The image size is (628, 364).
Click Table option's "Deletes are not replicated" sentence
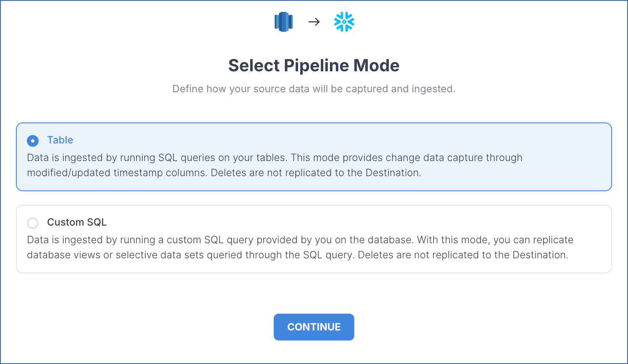(316, 173)
